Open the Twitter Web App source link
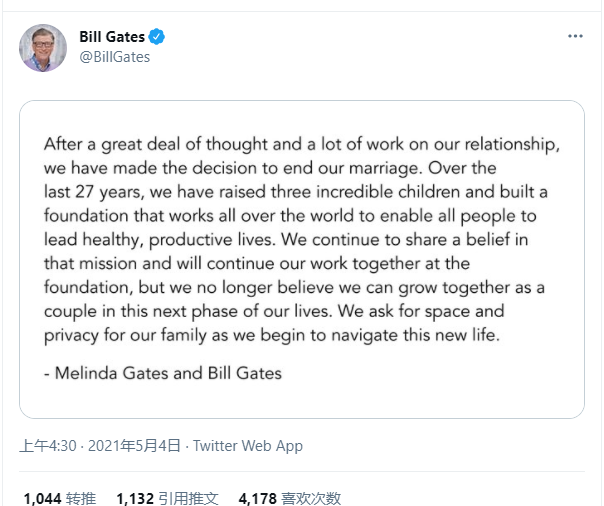 (x=248, y=446)
